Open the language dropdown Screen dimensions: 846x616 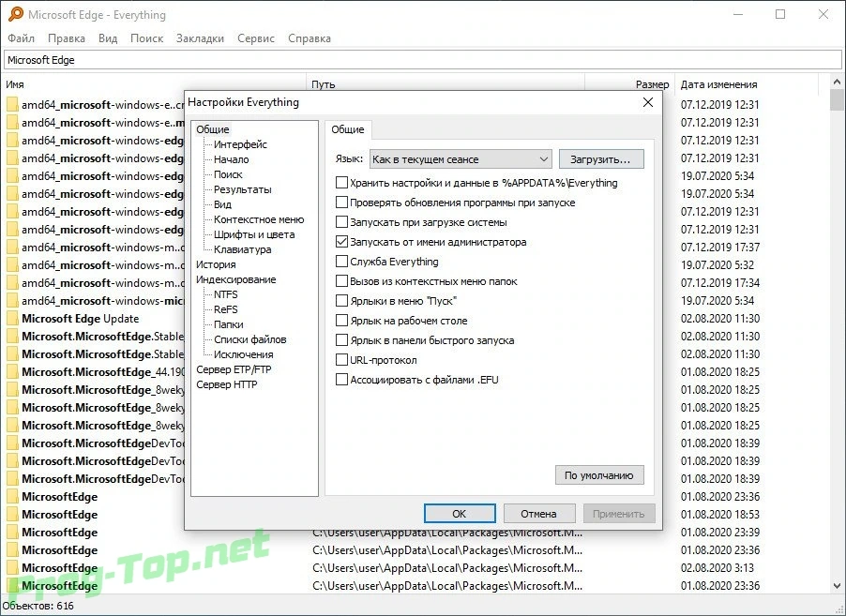[x=461, y=159]
